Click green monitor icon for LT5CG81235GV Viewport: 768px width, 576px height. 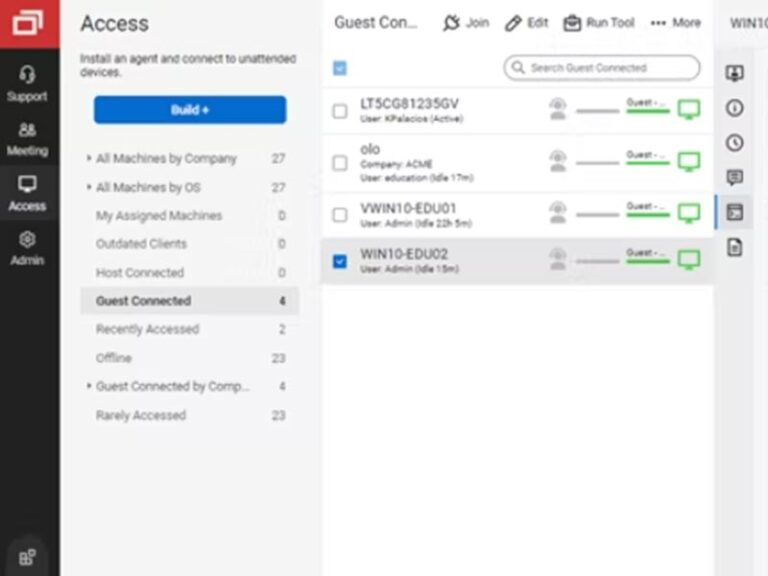tap(689, 109)
